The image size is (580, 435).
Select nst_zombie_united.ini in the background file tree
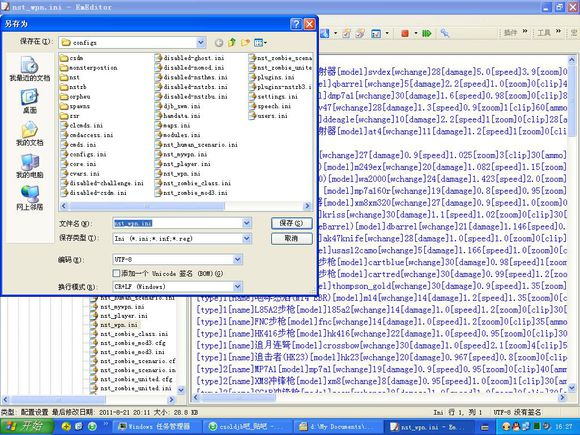(131, 388)
